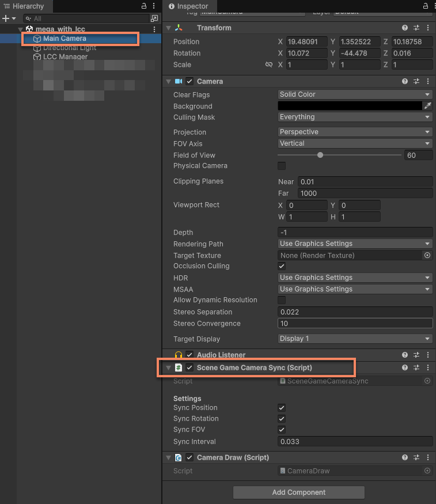Click the Field of View slider handle

320,155
